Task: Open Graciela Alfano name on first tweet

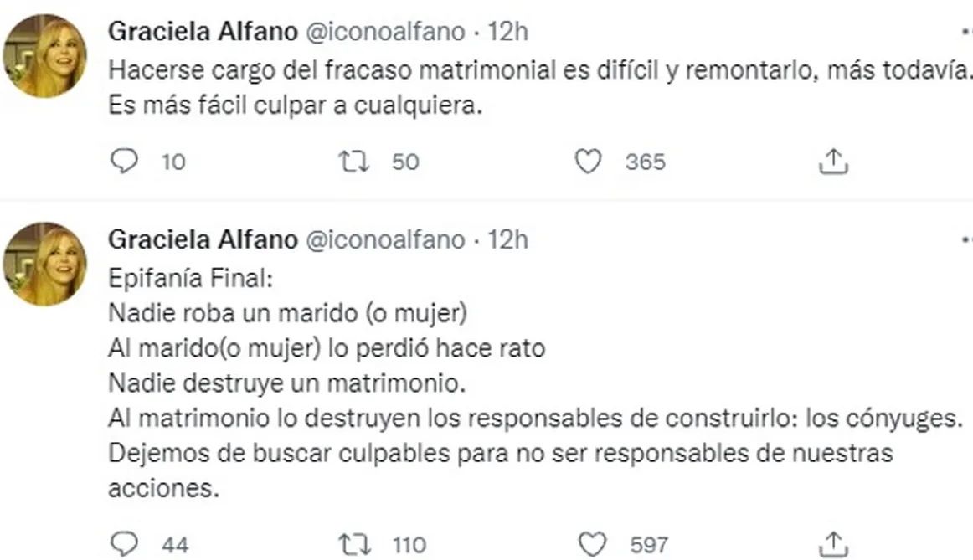Action: tap(203, 32)
